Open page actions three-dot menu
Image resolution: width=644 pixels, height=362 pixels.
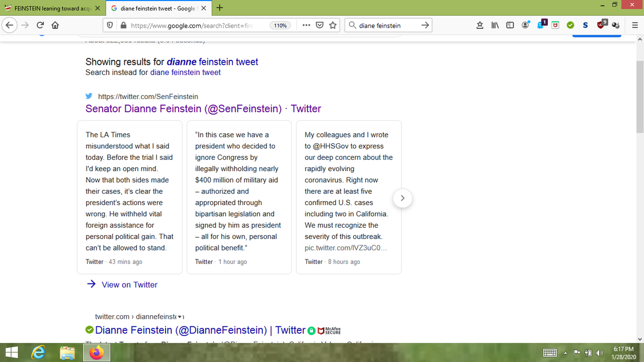pyautogui.click(x=306, y=25)
